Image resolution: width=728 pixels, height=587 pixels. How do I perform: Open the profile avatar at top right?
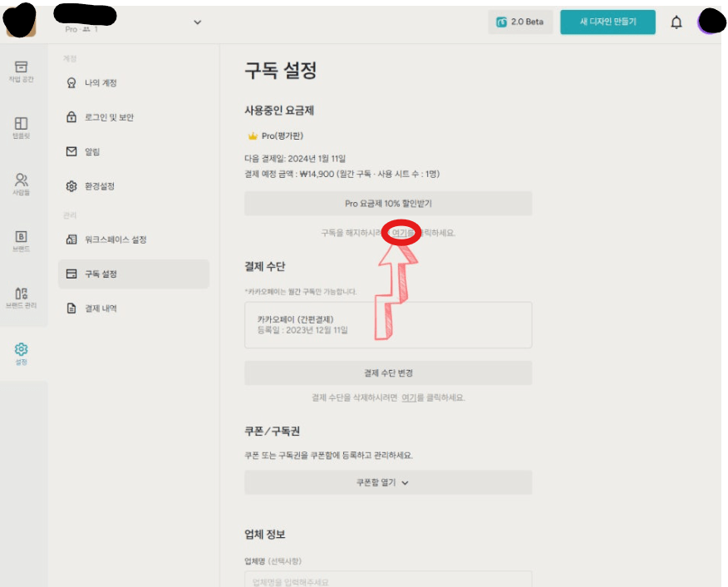[710, 22]
